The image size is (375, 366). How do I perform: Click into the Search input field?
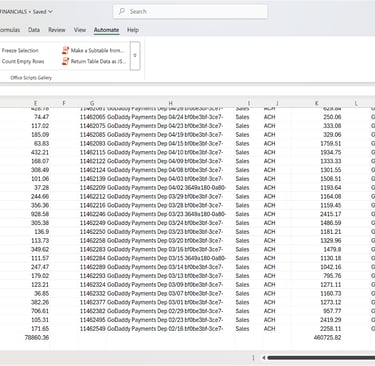(x=190, y=11)
